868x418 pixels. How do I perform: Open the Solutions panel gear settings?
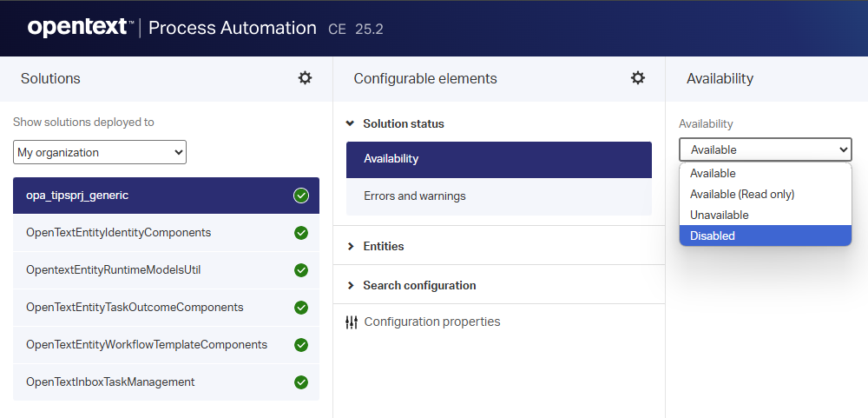coord(305,78)
